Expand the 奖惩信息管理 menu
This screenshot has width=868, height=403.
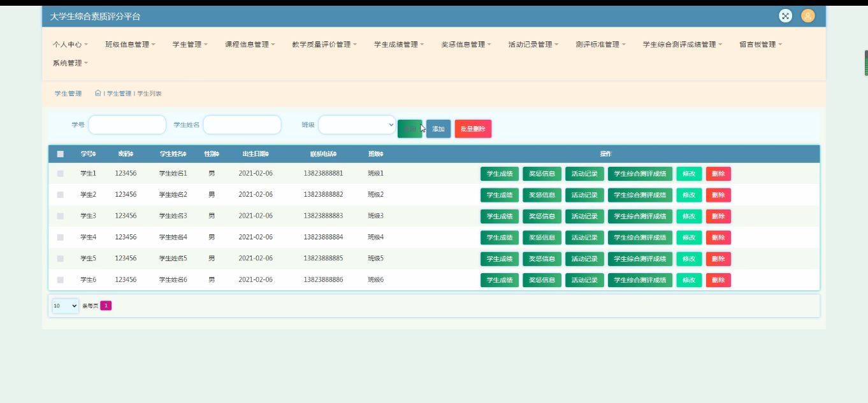point(467,45)
